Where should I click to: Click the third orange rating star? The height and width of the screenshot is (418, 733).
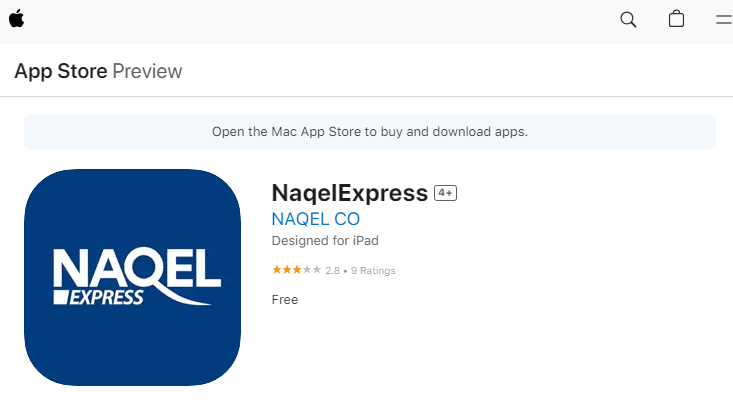click(x=297, y=270)
